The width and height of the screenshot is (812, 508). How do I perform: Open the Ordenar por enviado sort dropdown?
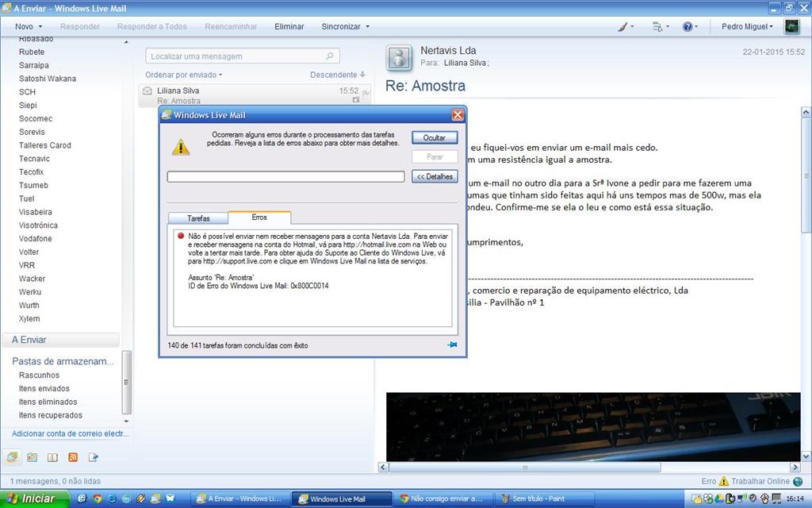[x=184, y=75]
